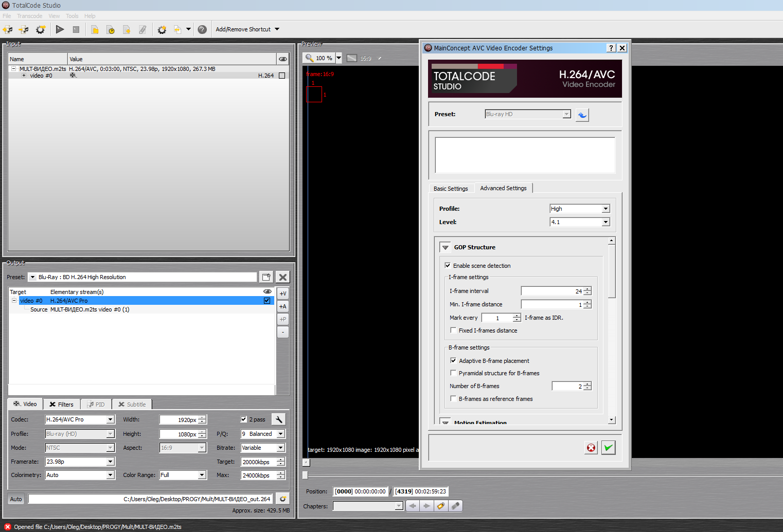The width and height of the screenshot is (783, 532).
Task: Click the double-arrow document toolbar icon
Action: coord(177,29)
